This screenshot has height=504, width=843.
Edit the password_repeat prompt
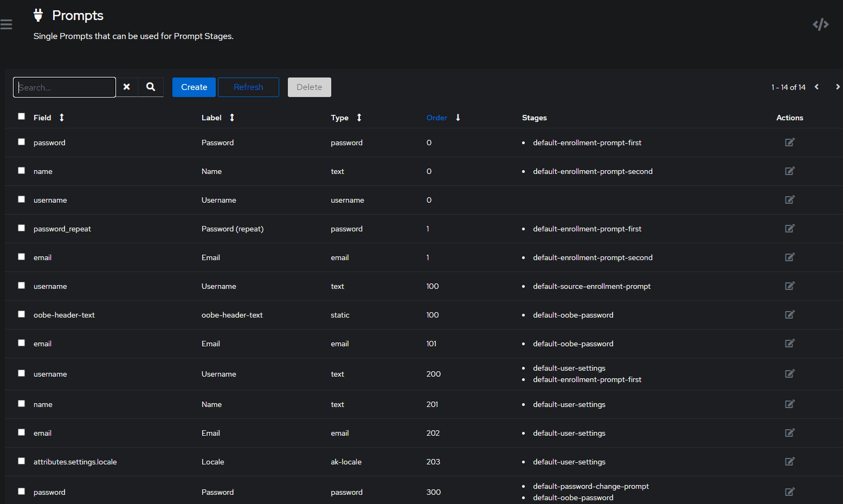(789, 228)
